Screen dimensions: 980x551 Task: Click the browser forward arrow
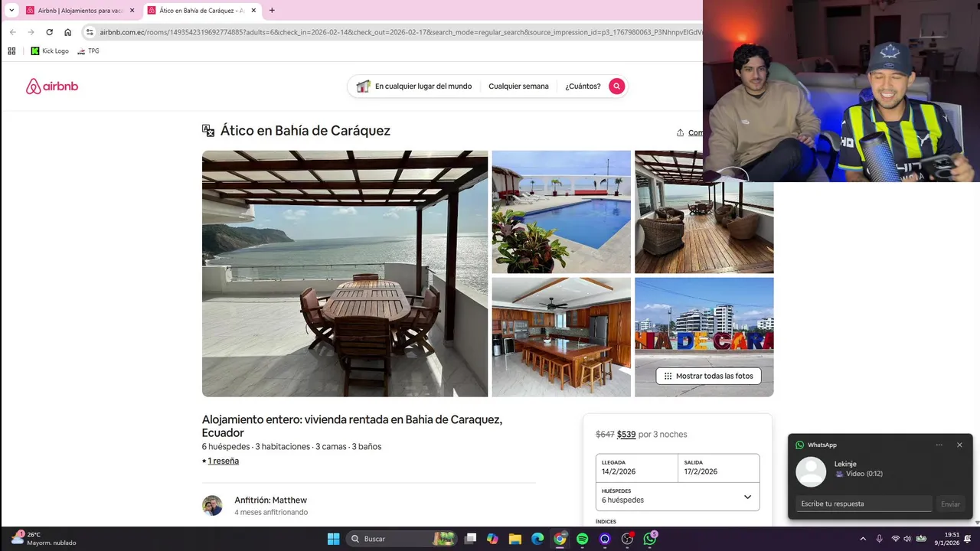click(x=31, y=32)
